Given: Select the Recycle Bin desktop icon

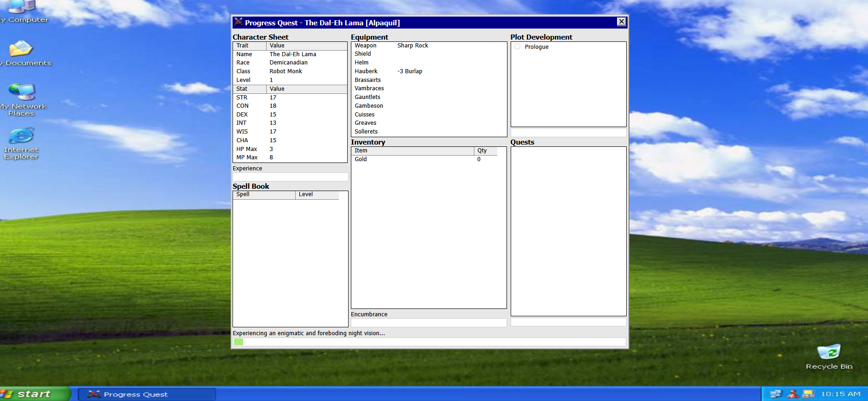Looking at the screenshot, I should (x=829, y=357).
